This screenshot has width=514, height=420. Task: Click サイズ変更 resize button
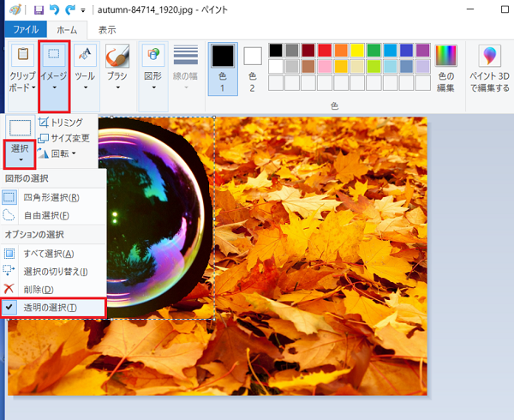[63, 138]
